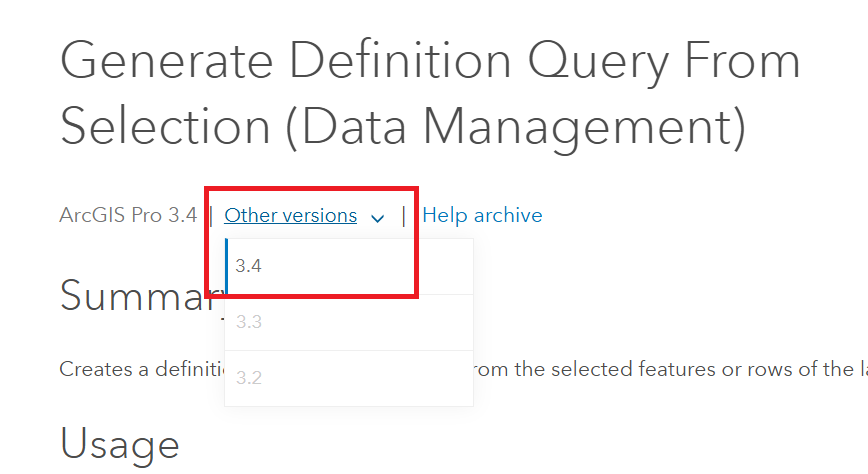Choose version 3.3 in the dropdown
The height and width of the screenshot is (474, 868).
point(249,322)
